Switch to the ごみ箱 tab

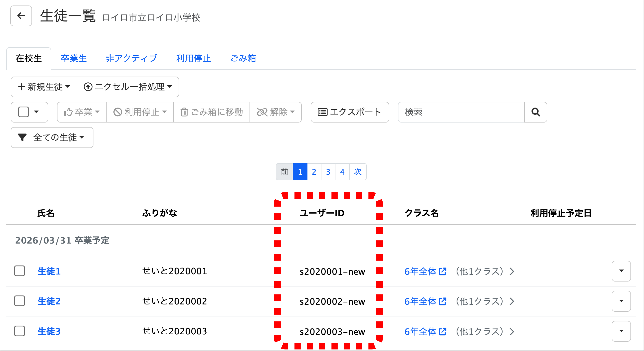pyautogui.click(x=243, y=58)
